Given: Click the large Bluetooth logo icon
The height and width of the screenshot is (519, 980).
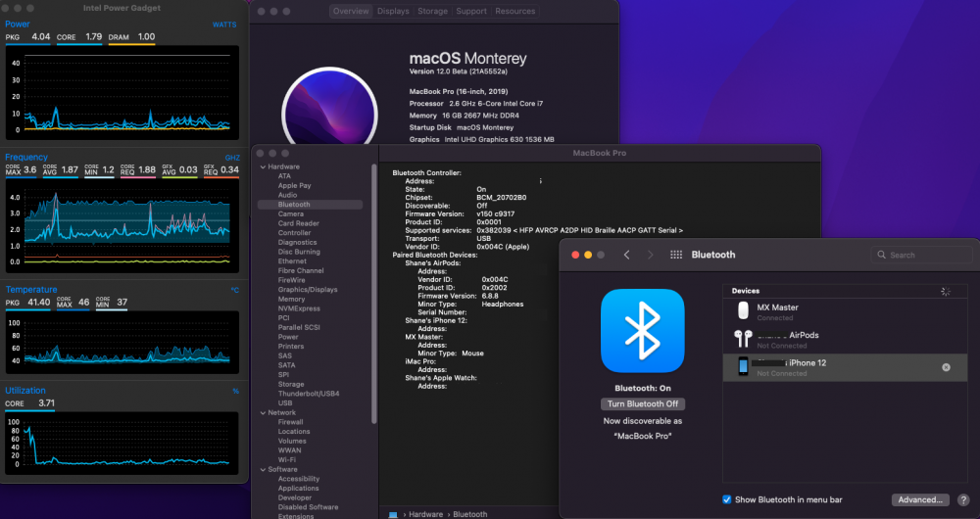Looking at the screenshot, I should tap(643, 331).
